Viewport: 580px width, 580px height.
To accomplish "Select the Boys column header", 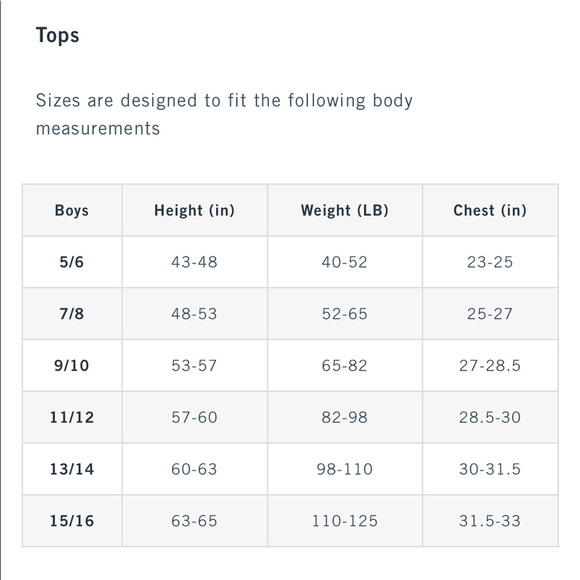I will [72, 210].
